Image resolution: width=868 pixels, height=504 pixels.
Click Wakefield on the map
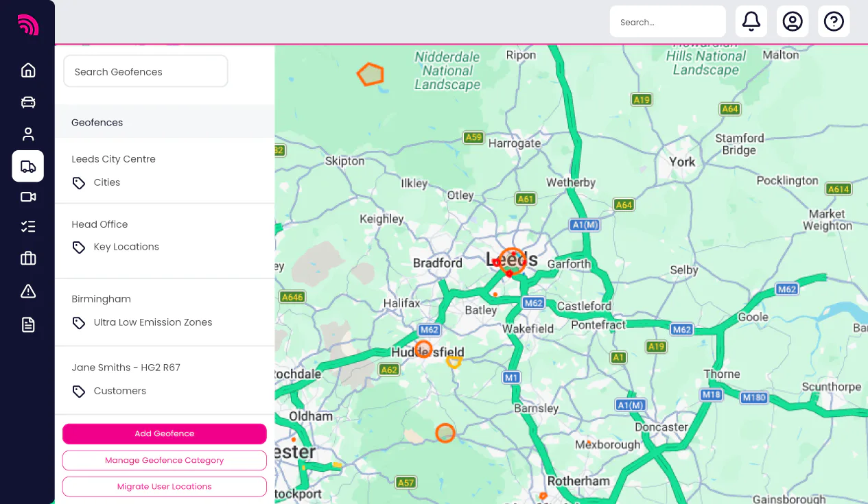pos(528,328)
